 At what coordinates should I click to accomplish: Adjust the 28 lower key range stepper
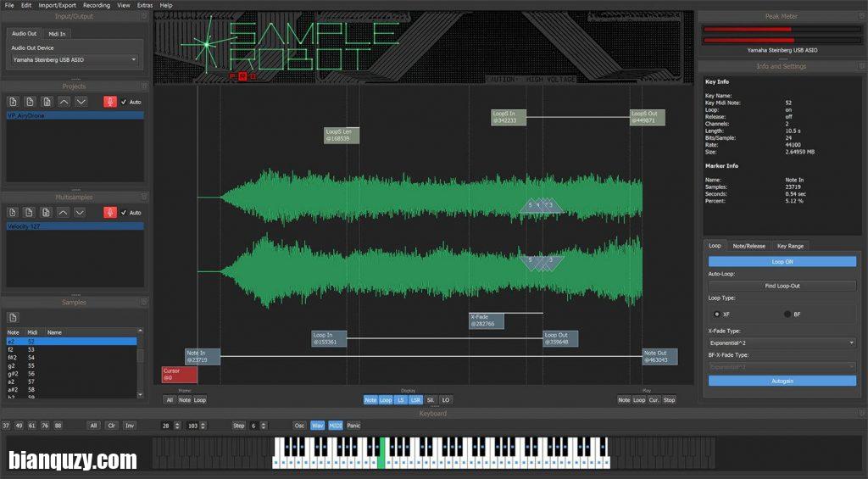click(x=177, y=426)
